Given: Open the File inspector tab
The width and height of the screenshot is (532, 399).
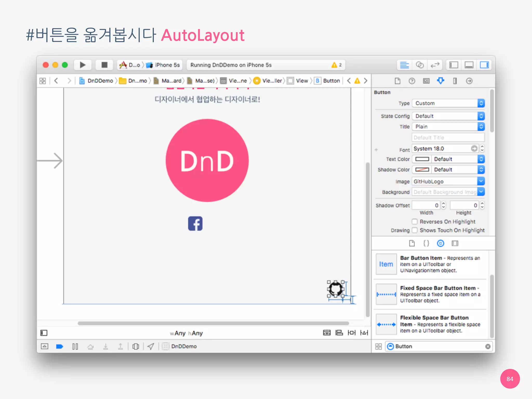Looking at the screenshot, I should (x=397, y=81).
